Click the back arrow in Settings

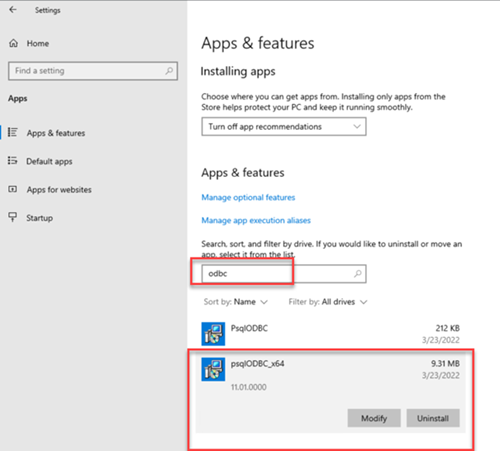coord(13,10)
